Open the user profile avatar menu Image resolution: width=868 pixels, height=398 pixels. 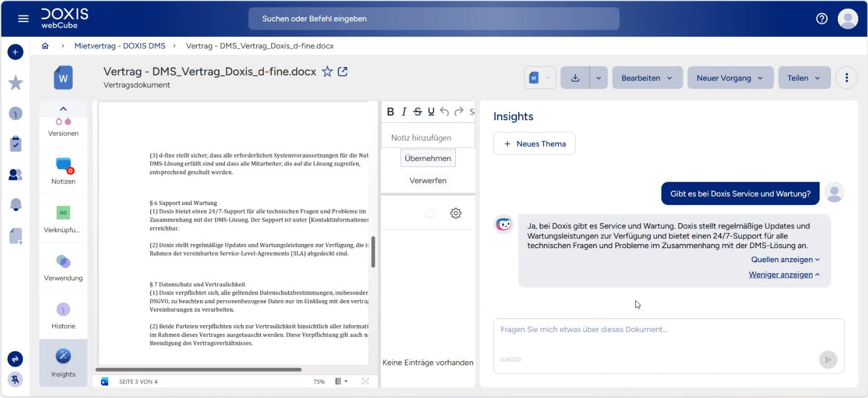848,19
